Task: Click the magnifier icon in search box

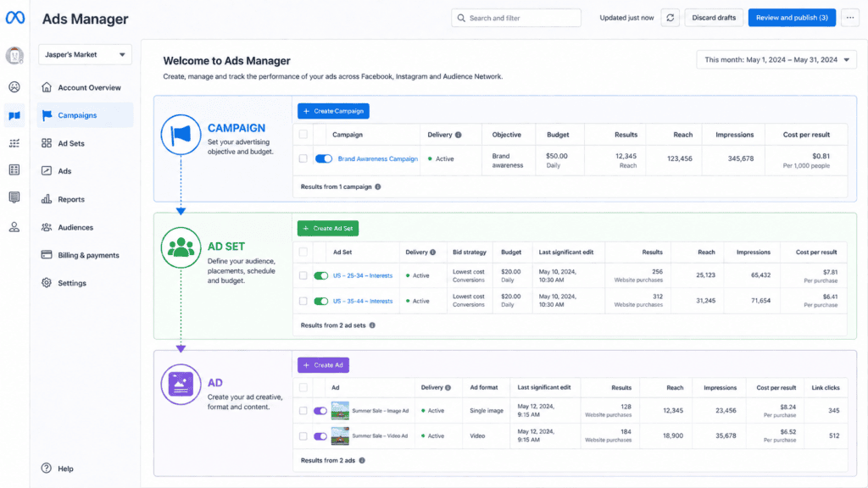Action: pyautogui.click(x=461, y=18)
